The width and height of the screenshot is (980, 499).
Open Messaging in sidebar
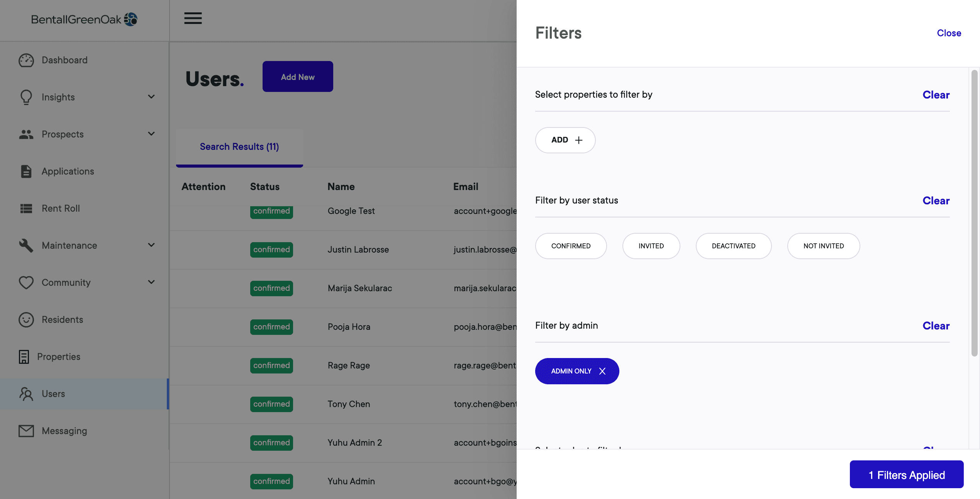84,431
